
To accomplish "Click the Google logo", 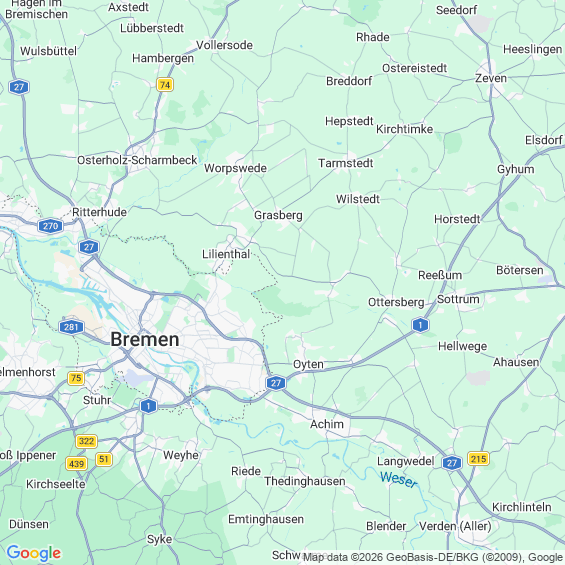I will point(34,553).
